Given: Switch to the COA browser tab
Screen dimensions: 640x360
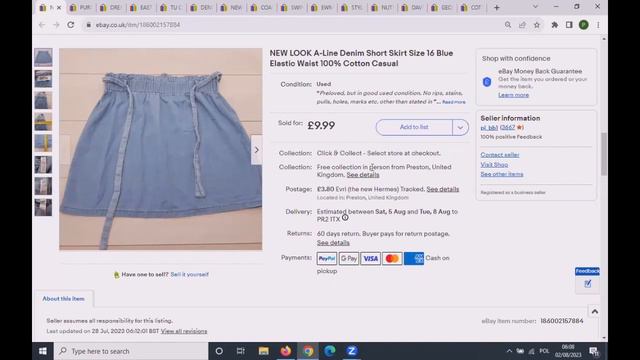Looking at the screenshot, I should click(x=262, y=7).
